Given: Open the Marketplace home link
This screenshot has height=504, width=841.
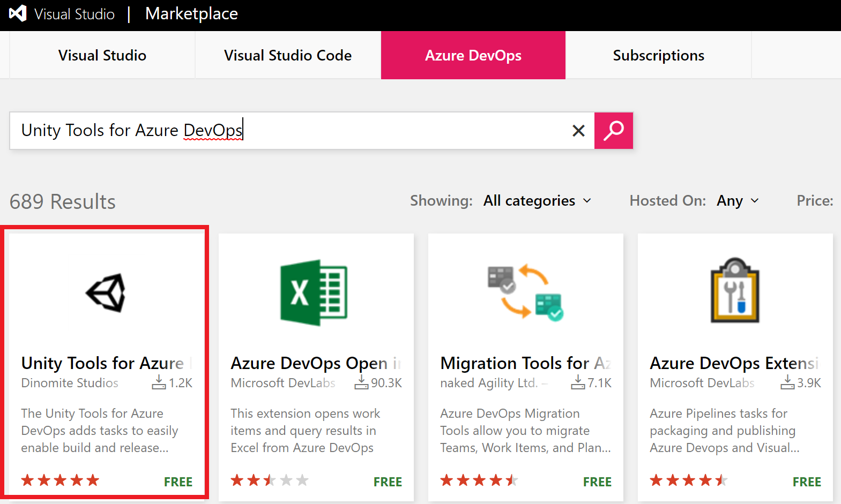Looking at the screenshot, I should coord(191,14).
